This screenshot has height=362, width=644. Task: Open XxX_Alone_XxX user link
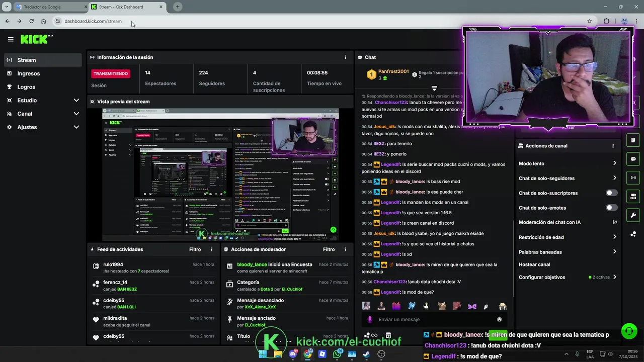pos(260,307)
